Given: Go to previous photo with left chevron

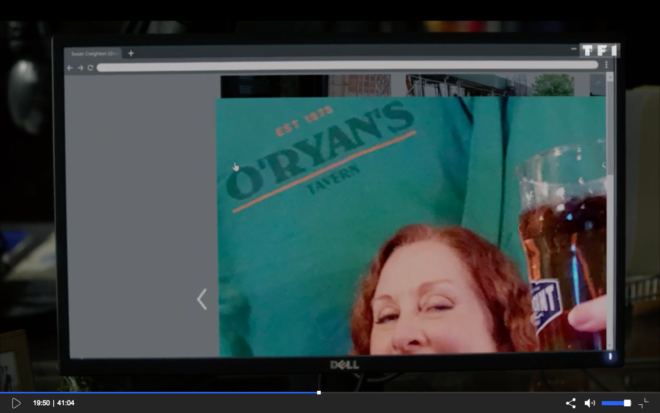Looking at the screenshot, I should click(x=202, y=299).
